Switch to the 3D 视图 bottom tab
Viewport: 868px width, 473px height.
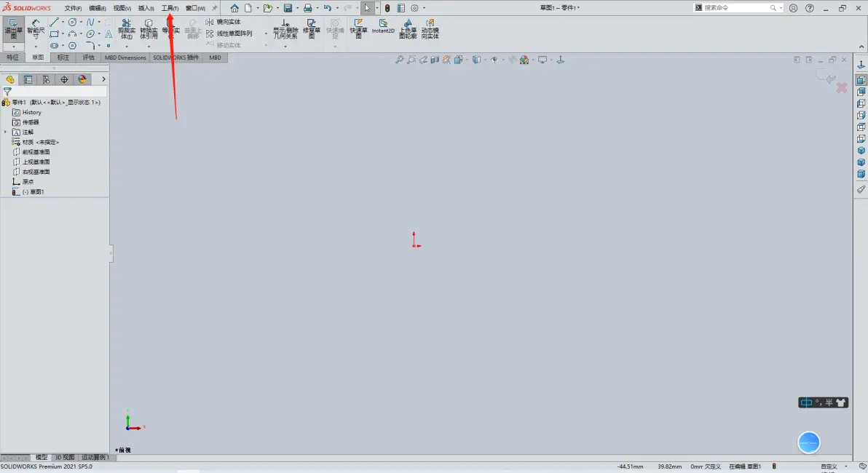tap(64, 458)
